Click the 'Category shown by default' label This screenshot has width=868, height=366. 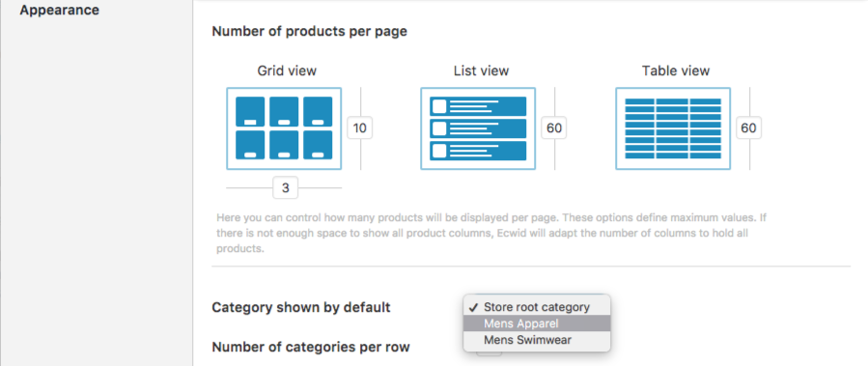301,307
